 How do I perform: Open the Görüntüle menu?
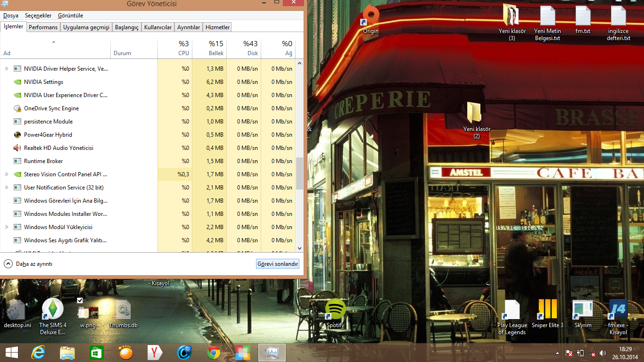70,16
